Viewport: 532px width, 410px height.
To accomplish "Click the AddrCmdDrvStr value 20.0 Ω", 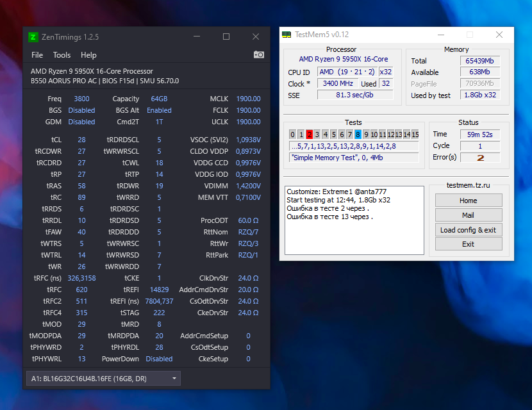I will [248, 290].
